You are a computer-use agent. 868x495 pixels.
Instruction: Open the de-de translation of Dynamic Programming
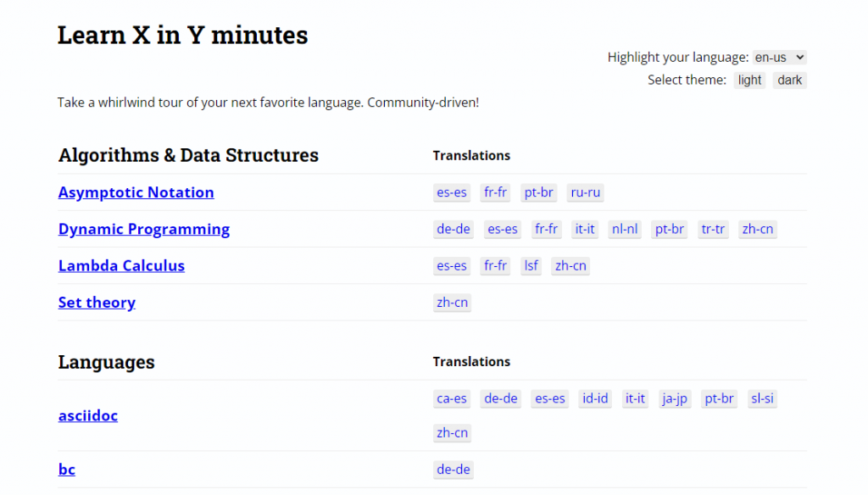(453, 229)
